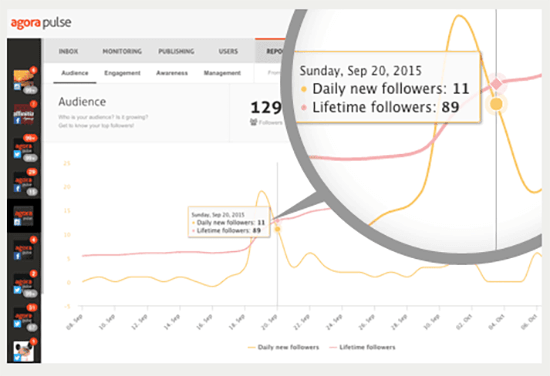
Task: Click the '22. Sep' axis label
Action: coord(302,322)
